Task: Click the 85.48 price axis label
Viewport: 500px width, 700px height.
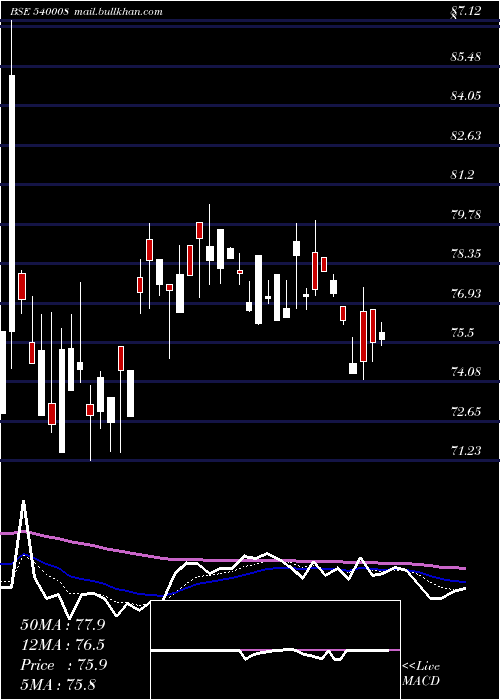Action: [x=466, y=57]
